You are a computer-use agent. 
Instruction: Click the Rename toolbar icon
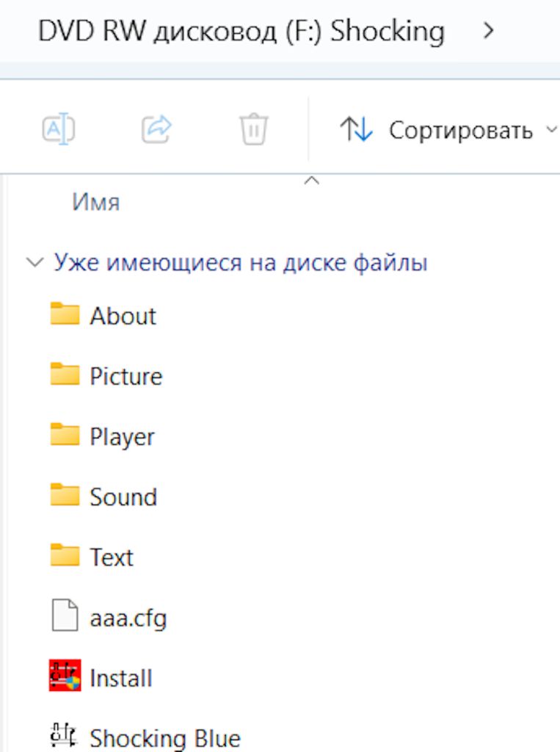pos(59,129)
